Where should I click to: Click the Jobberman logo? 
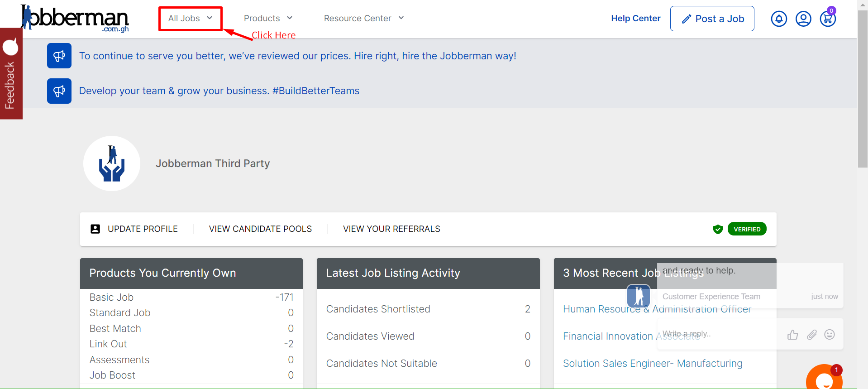click(x=75, y=18)
